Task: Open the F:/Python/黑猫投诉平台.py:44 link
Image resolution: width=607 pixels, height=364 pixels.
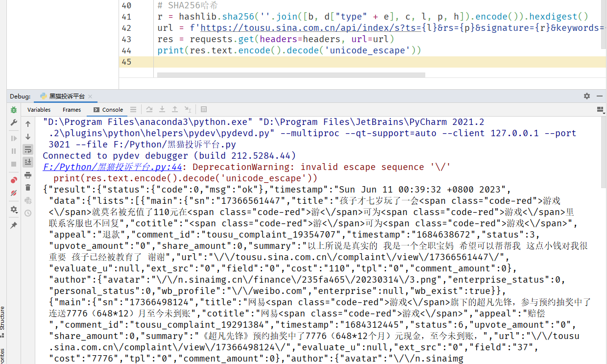Action: 113,167
